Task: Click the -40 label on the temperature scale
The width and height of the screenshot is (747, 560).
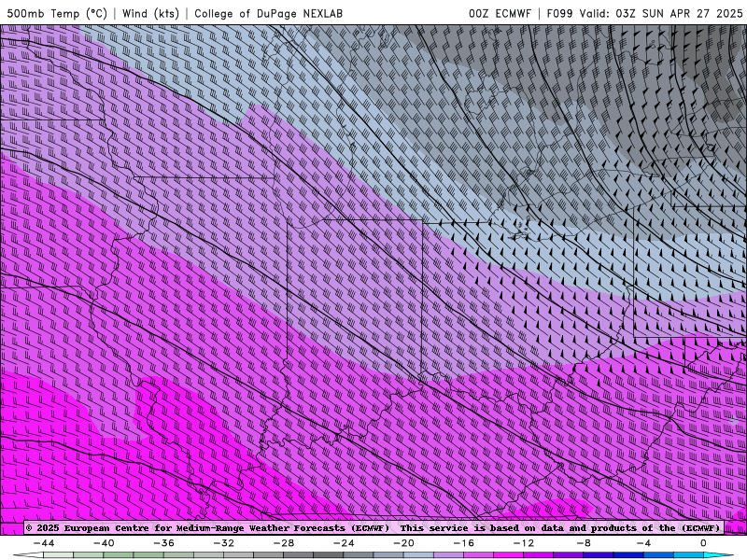Action: click(104, 543)
